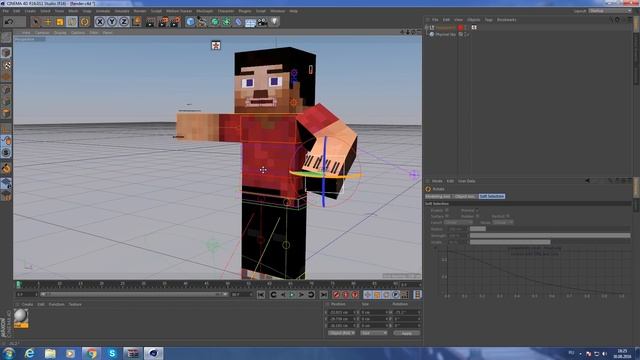
Task: Select the Live Selection arrow tool
Action: (x=36, y=22)
